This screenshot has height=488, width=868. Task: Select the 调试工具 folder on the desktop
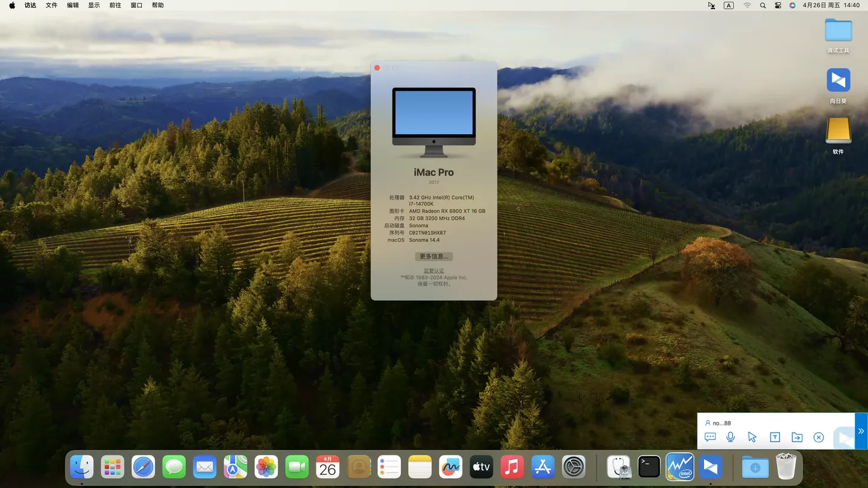(838, 31)
